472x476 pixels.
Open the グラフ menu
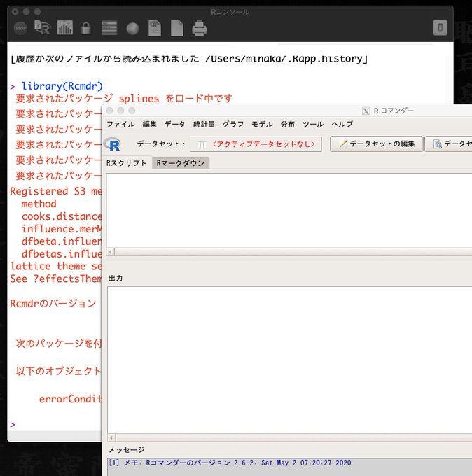(x=233, y=124)
